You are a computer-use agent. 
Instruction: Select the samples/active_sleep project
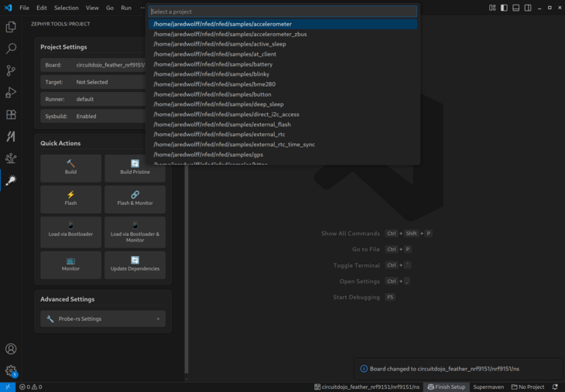282,44
